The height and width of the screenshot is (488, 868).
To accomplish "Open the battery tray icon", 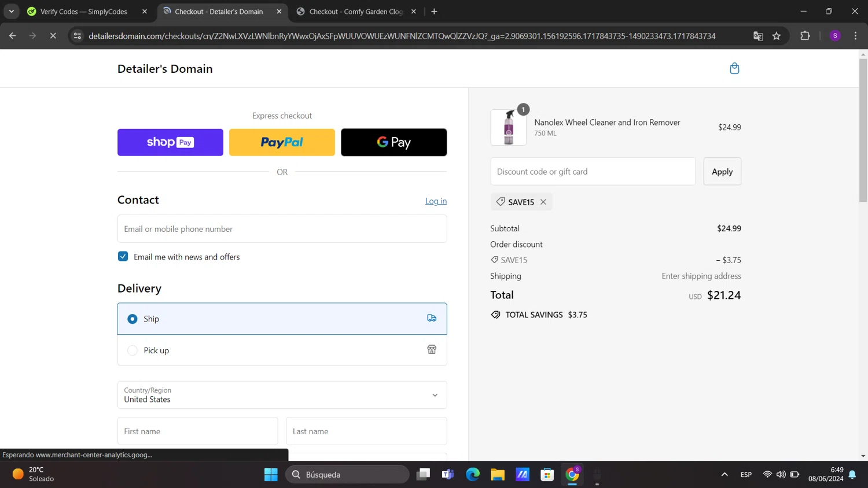I will pos(795,475).
